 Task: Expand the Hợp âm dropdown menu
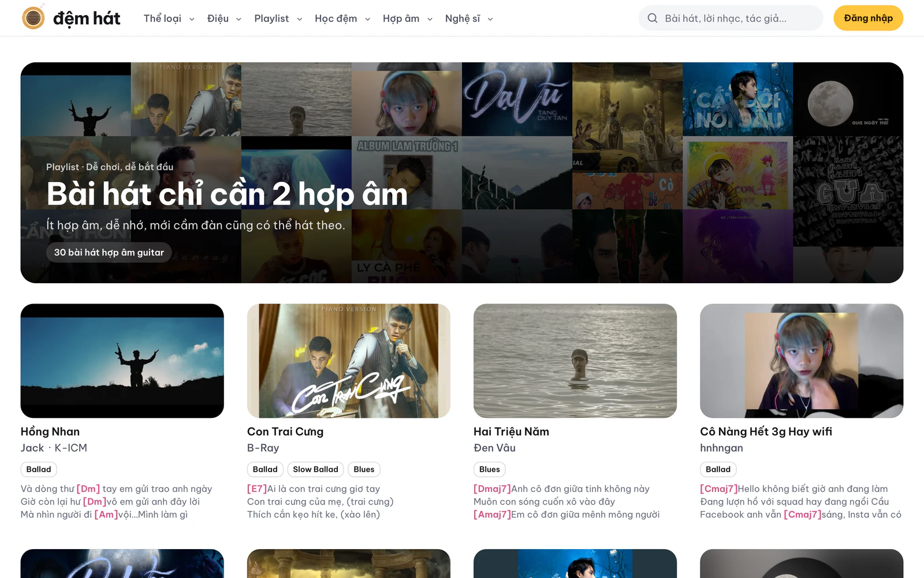click(x=408, y=18)
